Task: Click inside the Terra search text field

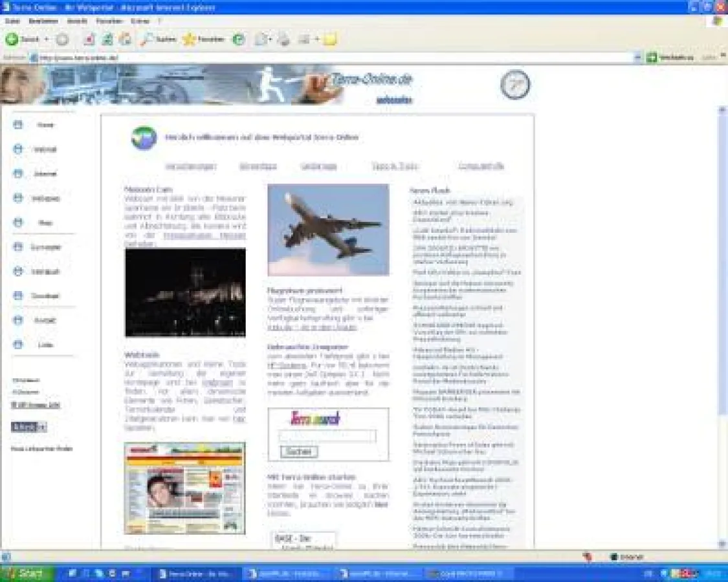Action: pyautogui.click(x=327, y=436)
